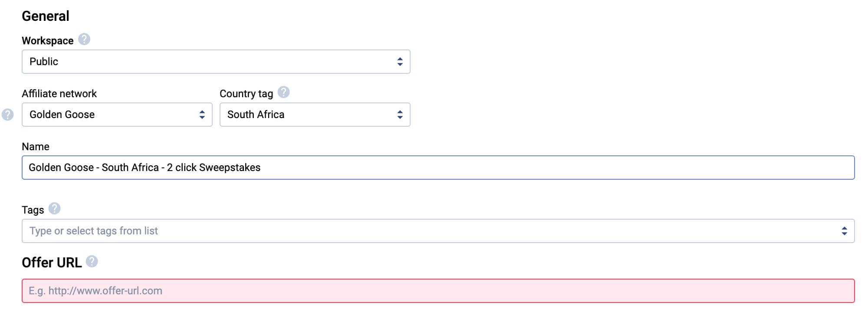
Task: Click the Workspace field label
Action: tap(47, 41)
